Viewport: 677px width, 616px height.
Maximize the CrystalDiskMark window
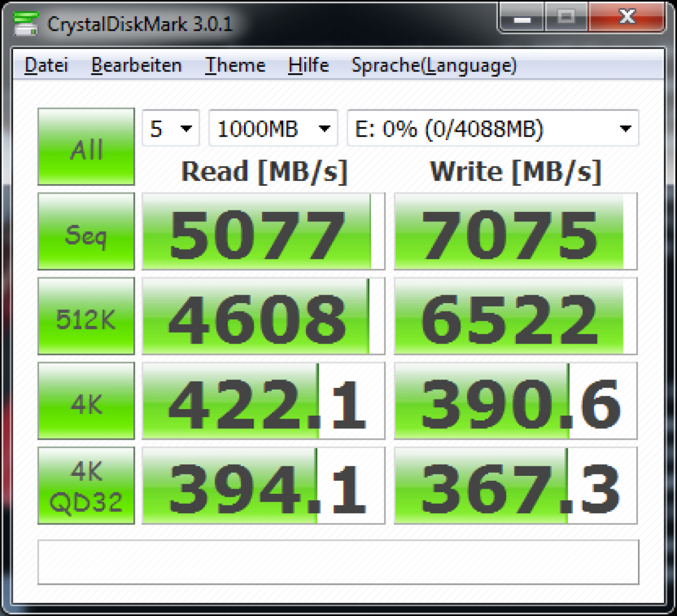(x=566, y=17)
